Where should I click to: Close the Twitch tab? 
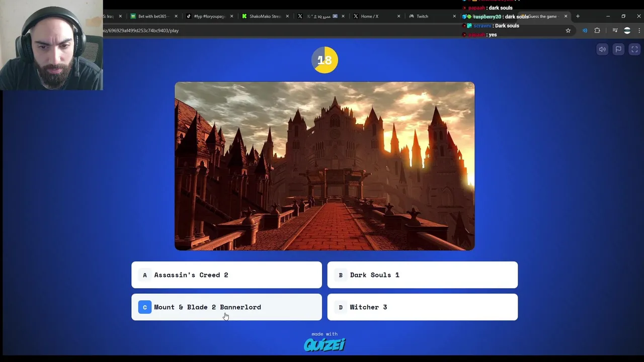[454, 16]
